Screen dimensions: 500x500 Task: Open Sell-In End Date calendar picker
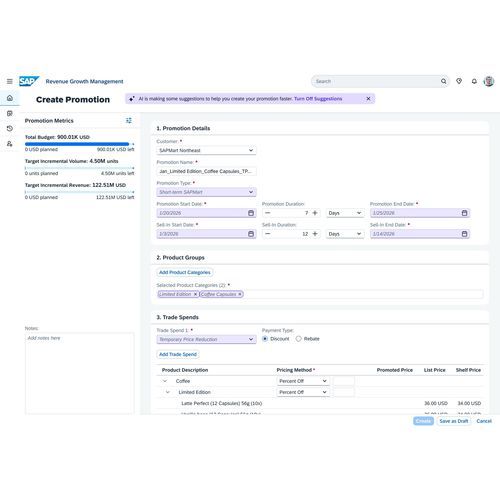[464, 234]
